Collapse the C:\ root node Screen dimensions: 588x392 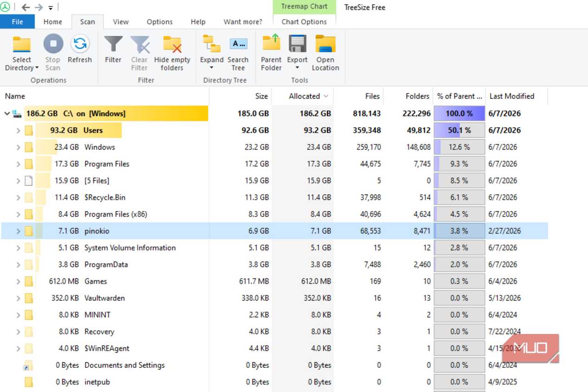(7, 113)
